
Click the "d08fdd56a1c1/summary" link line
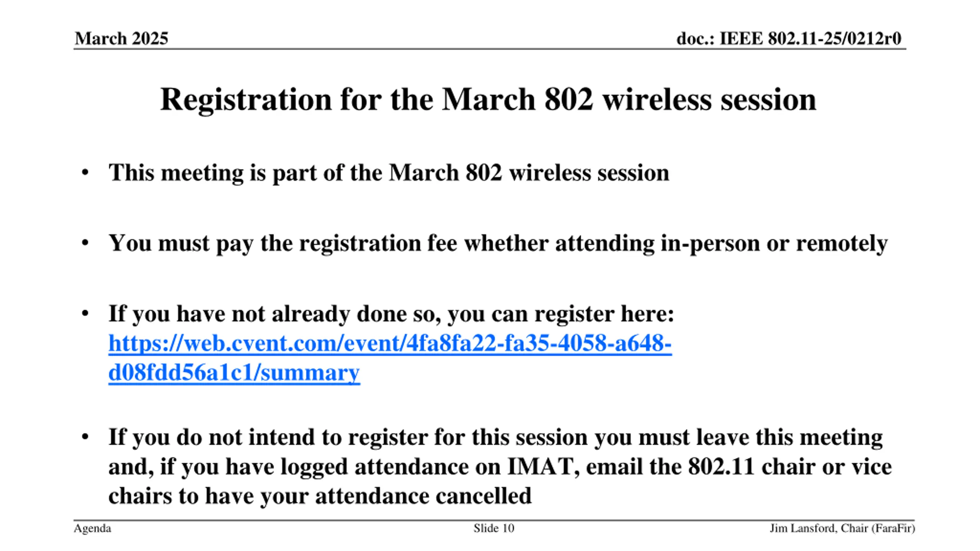(x=234, y=373)
